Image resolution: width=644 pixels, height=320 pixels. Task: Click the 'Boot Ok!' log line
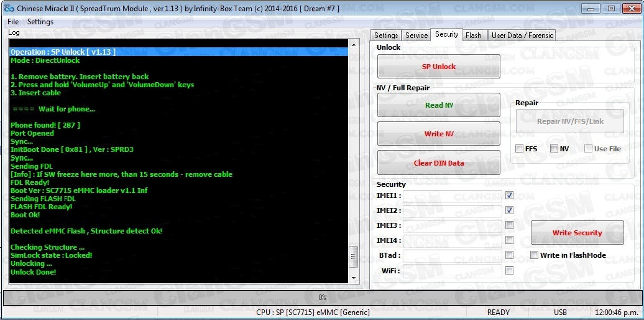tap(25, 215)
